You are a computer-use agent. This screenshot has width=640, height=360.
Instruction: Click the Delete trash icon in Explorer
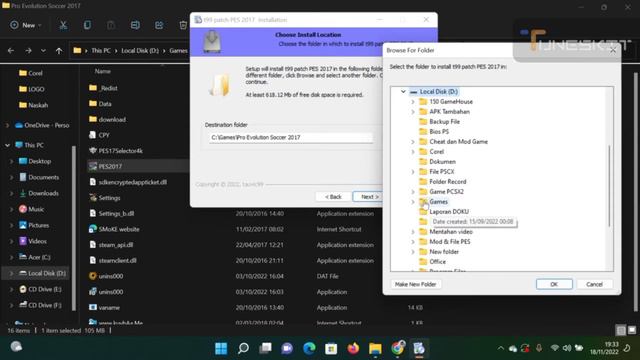183,25
